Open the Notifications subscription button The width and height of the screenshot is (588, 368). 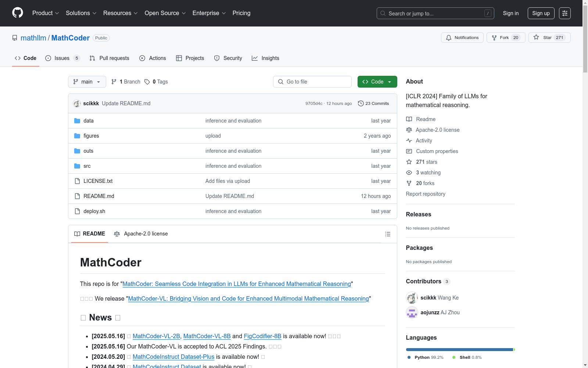pos(462,38)
